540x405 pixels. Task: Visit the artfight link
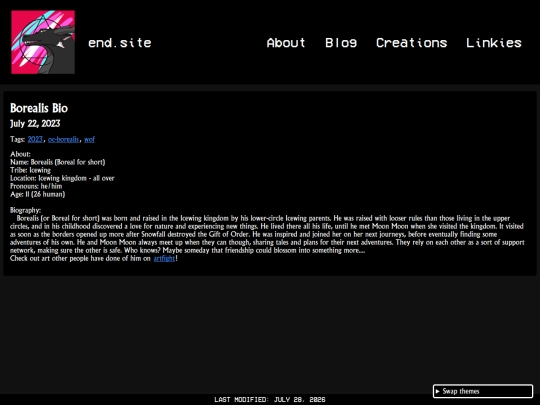[164, 258]
